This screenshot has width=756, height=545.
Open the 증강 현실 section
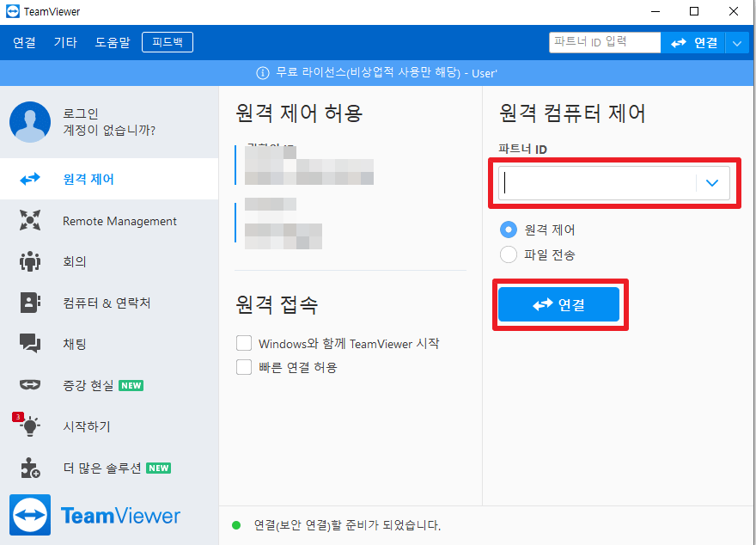click(x=109, y=385)
